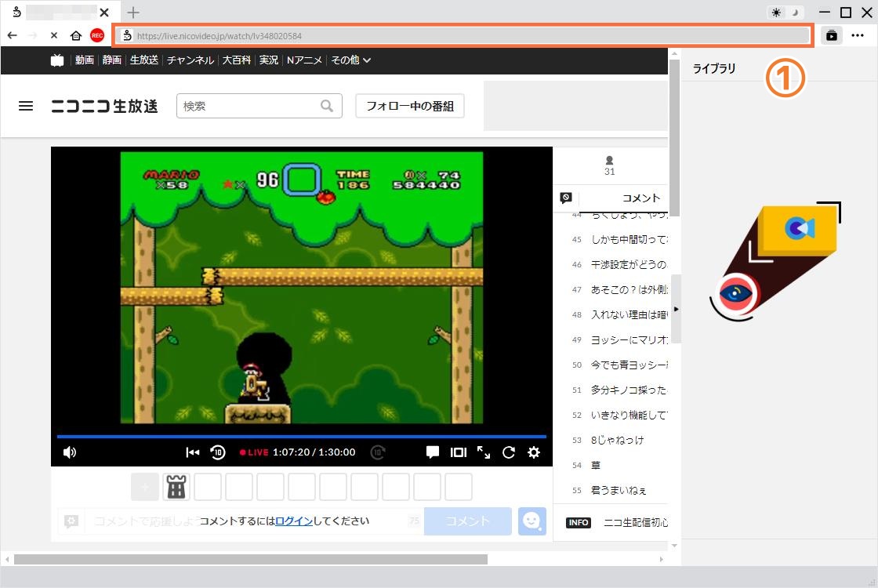Click the INFO badge in the comment panel
The width and height of the screenshot is (878, 588).
tap(579, 522)
